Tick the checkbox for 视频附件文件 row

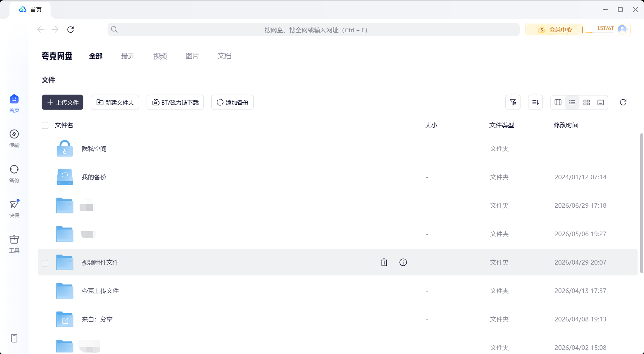pyautogui.click(x=45, y=263)
